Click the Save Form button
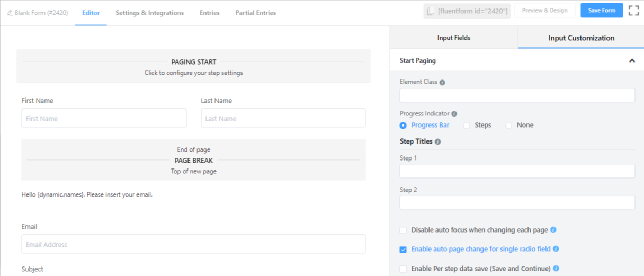The width and height of the screenshot is (644, 276). (602, 11)
